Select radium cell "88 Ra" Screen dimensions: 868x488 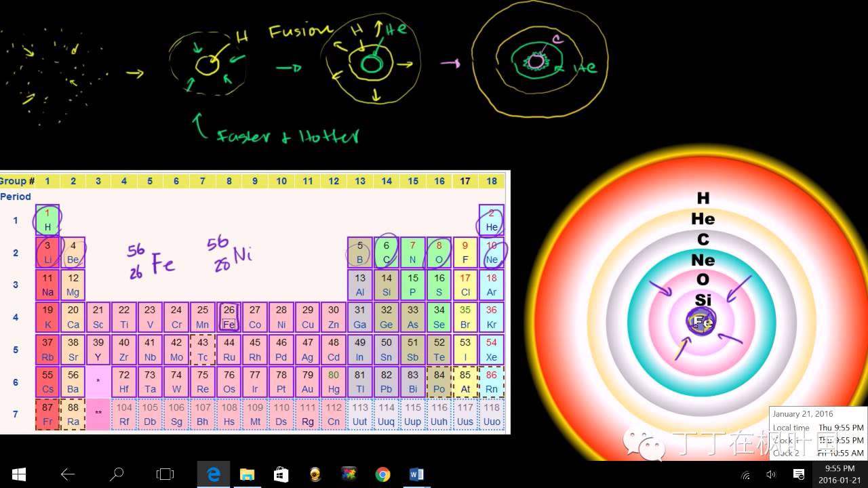[73, 415]
